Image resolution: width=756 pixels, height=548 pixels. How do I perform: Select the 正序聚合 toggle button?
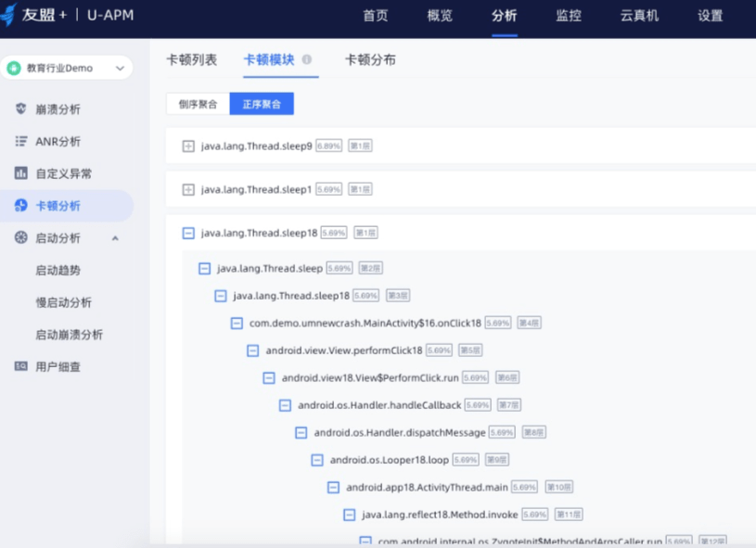point(262,104)
